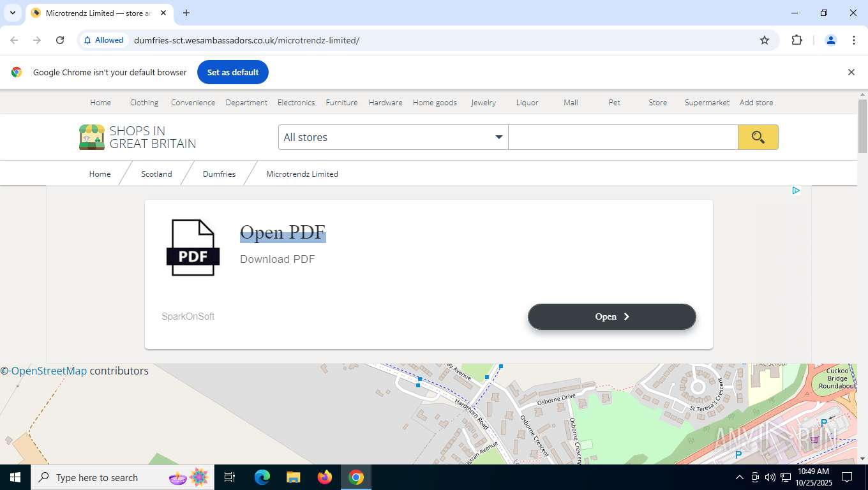Click the dark Open ad button
Image resolution: width=868 pixels, height=490 pixels.
[611, 316]
